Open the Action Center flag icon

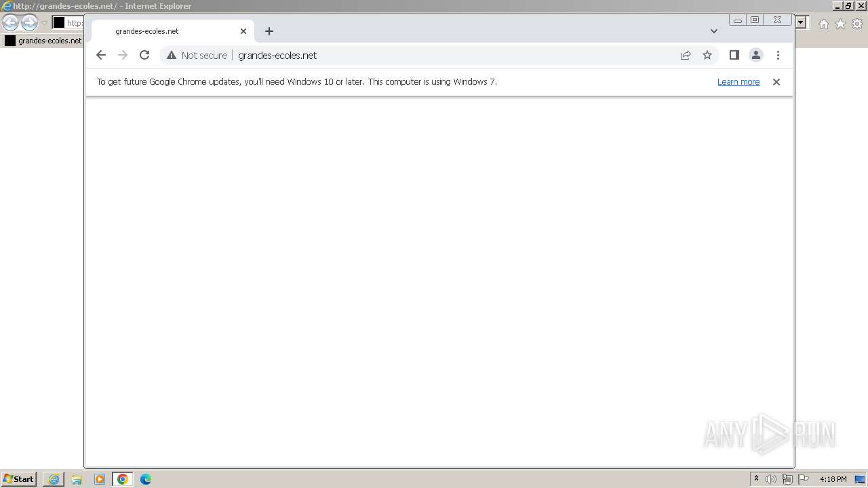[x=804, y=479]
